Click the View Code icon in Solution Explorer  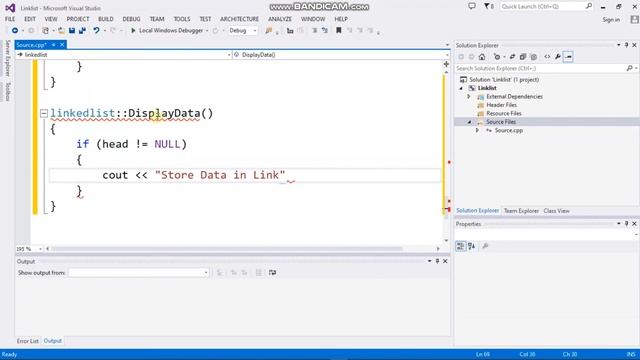pos(547,57)
